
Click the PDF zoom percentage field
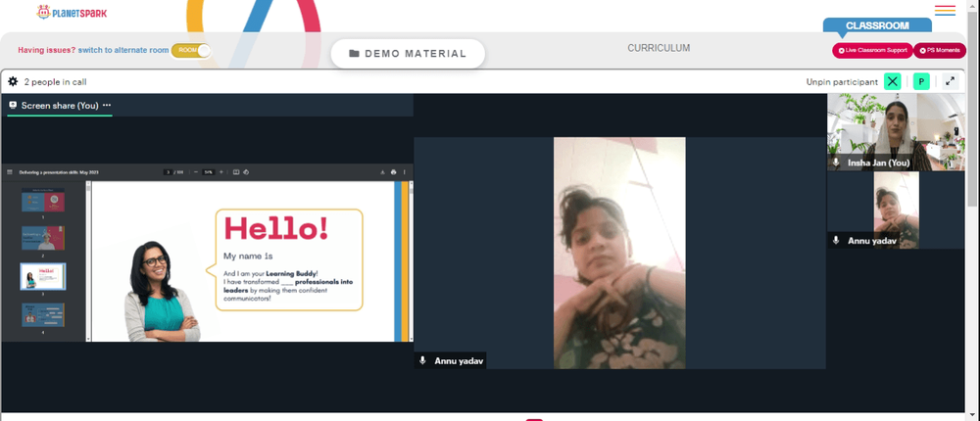(x=208, y=172)
